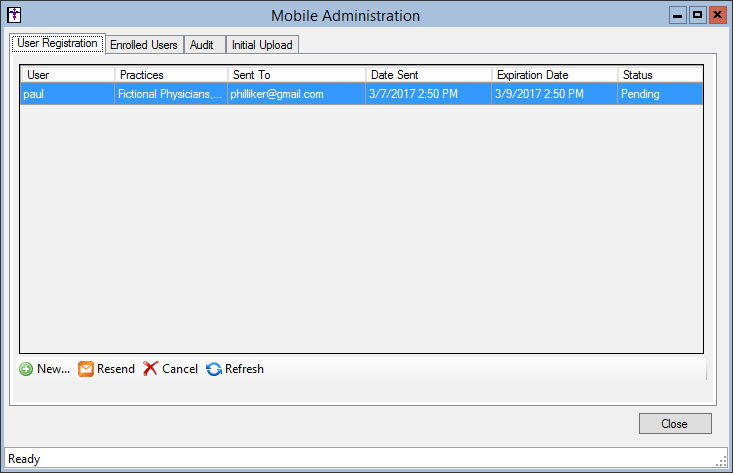Click the green New registration icon
733x473 pixels.
26,369
